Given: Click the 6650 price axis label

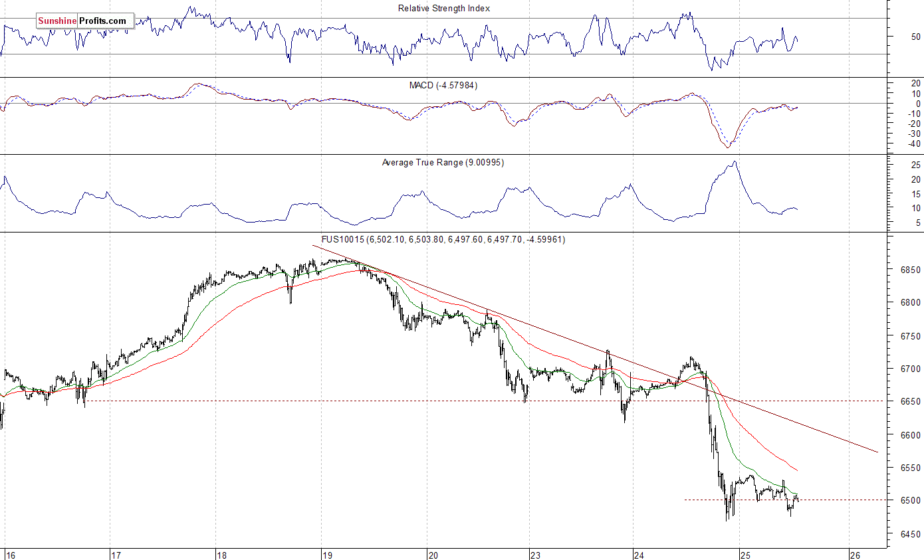Looking at the screenshot, I should pos(910,402).
